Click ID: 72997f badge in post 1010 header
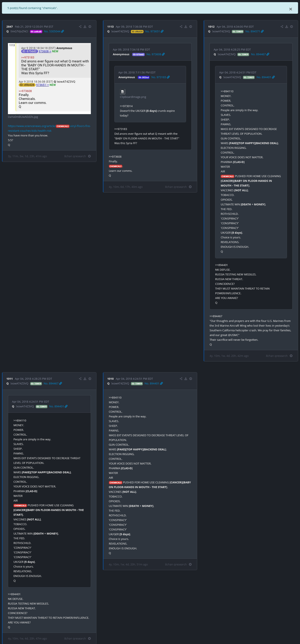Image resolution: width=300 pixels, height=644 pixels. [x=137, y=384]
